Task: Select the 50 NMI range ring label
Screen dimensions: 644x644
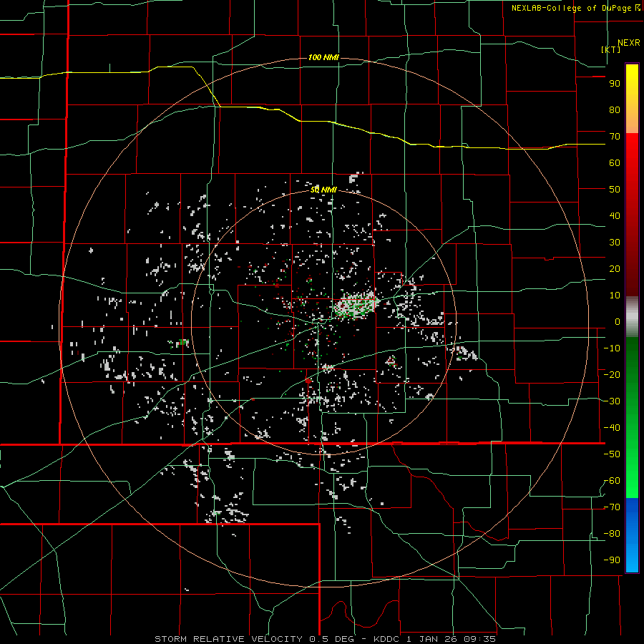Action: click(x=323, y=190)
